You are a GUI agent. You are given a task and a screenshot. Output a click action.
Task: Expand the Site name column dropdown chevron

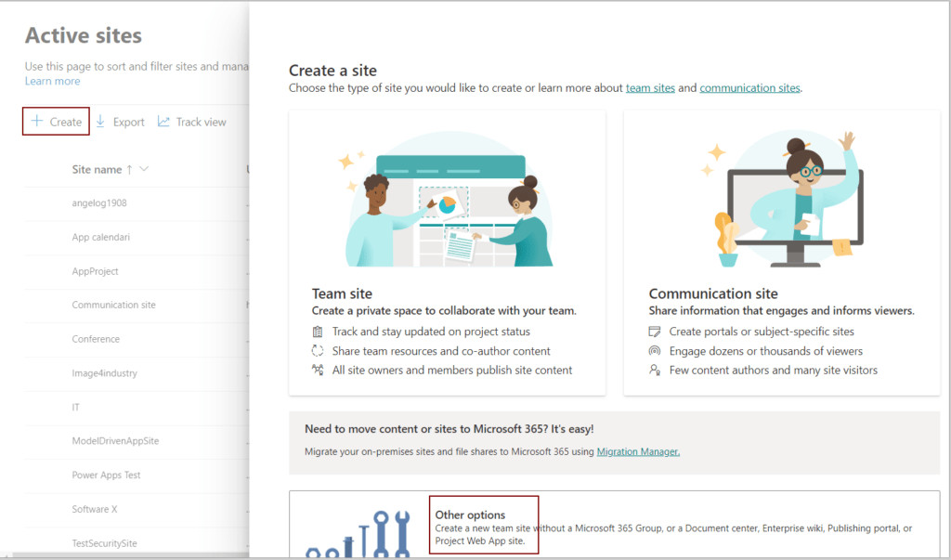click(144, 169)
